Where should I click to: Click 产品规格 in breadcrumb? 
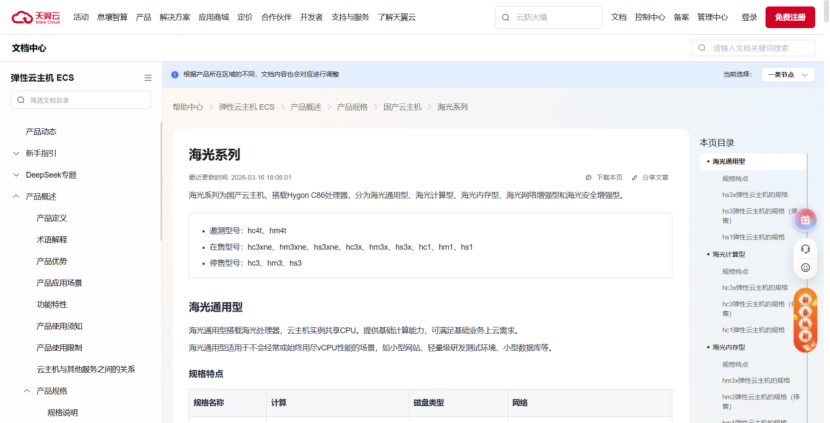[x=352, y=107]
